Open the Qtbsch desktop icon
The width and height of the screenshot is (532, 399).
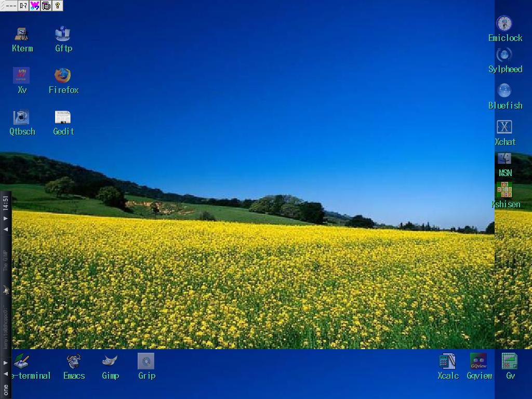point(21,117)
